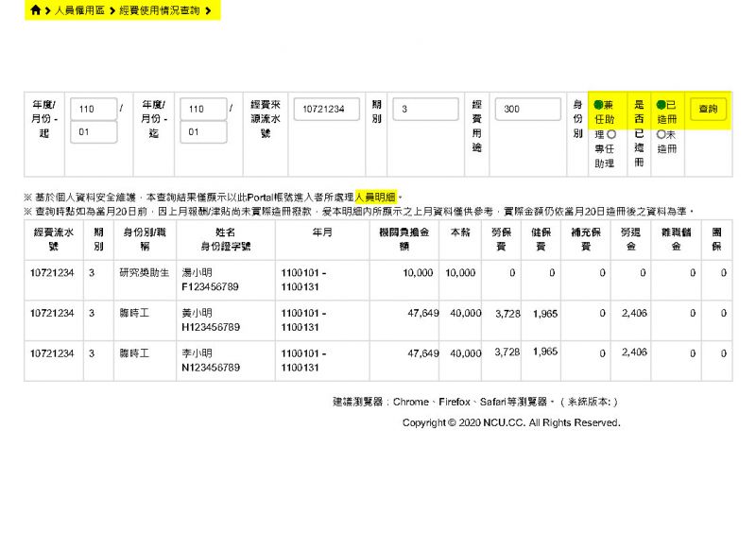The image size is (756, 533).
Task: Select table row for 湯小明
Action: [x=378, y=279]
